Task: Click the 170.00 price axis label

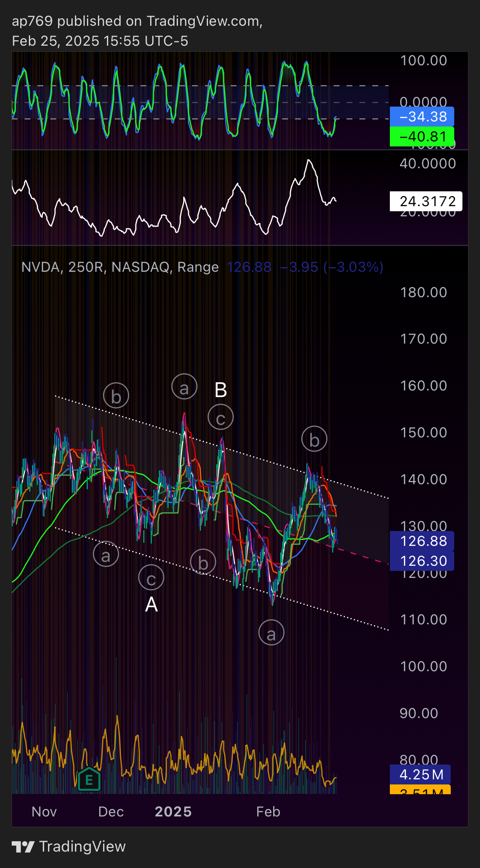Action: (423, 339)
